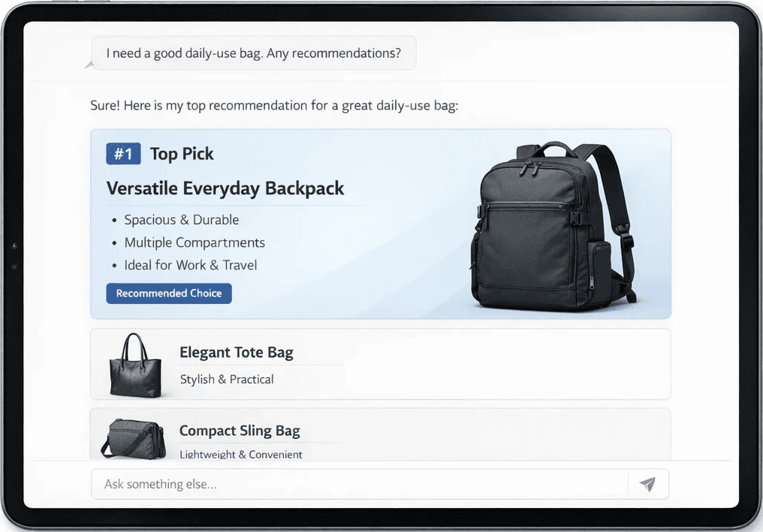Click the #1 rank badge

click(x=124, y=154)
